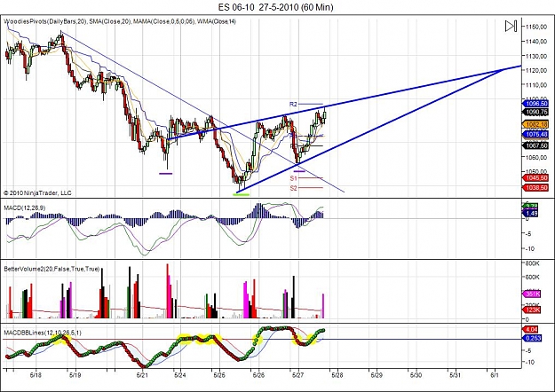
Task: Click the red 1038,50 price marker
Action: coord(535,188)
